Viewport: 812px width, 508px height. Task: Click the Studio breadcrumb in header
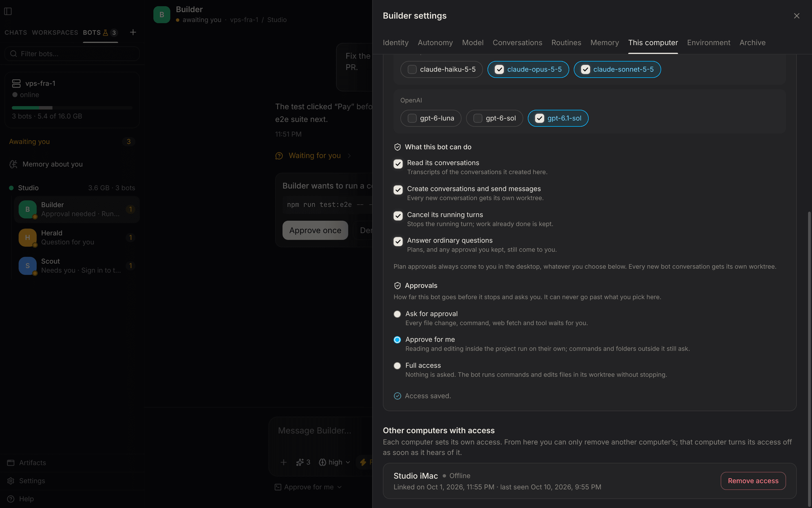pyautogui.click(x=277, y=20)
